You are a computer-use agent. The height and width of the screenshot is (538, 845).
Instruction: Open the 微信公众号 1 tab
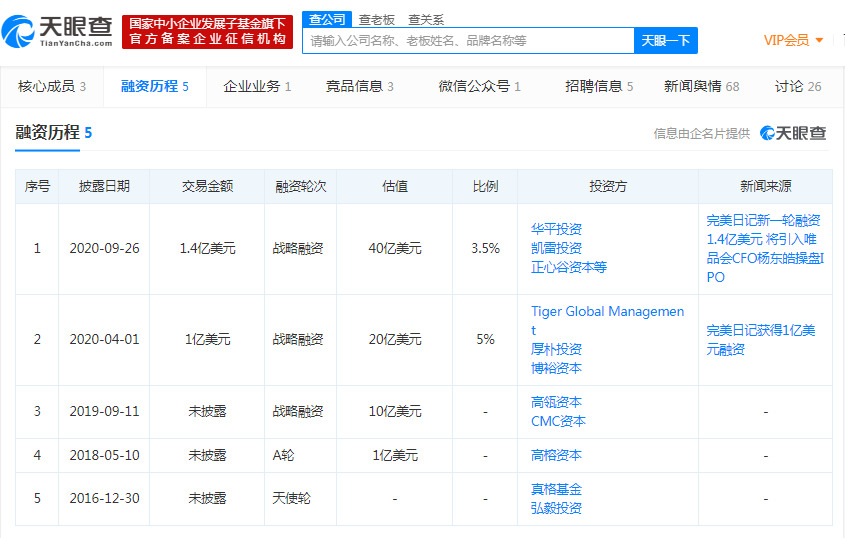[479, 86]
